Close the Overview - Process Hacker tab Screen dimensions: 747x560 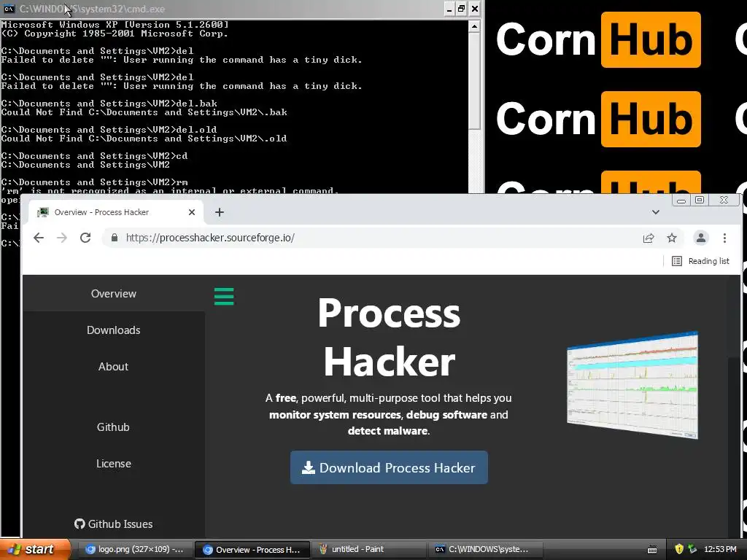[192, 212]
